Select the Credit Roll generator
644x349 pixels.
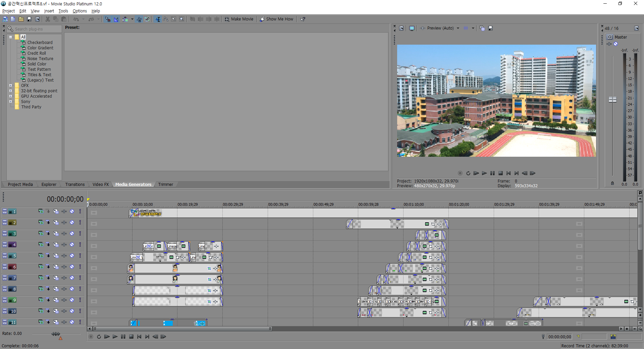pyautogui.click(x=37, y=53)
